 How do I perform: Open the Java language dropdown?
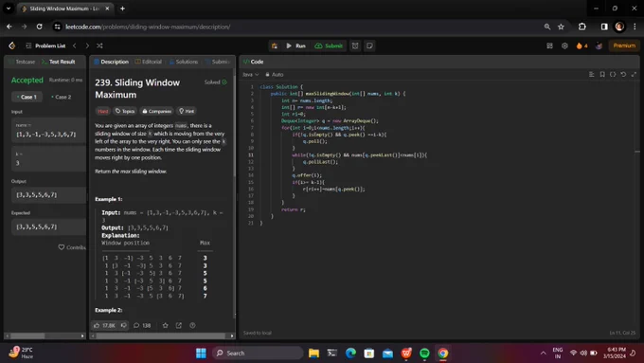[x=251, y=75]
